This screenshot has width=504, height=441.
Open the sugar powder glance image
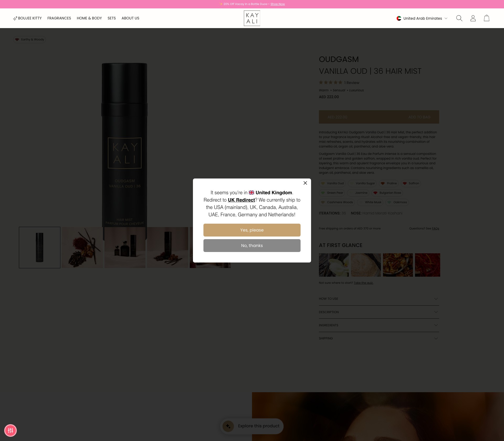coord(366,265)
